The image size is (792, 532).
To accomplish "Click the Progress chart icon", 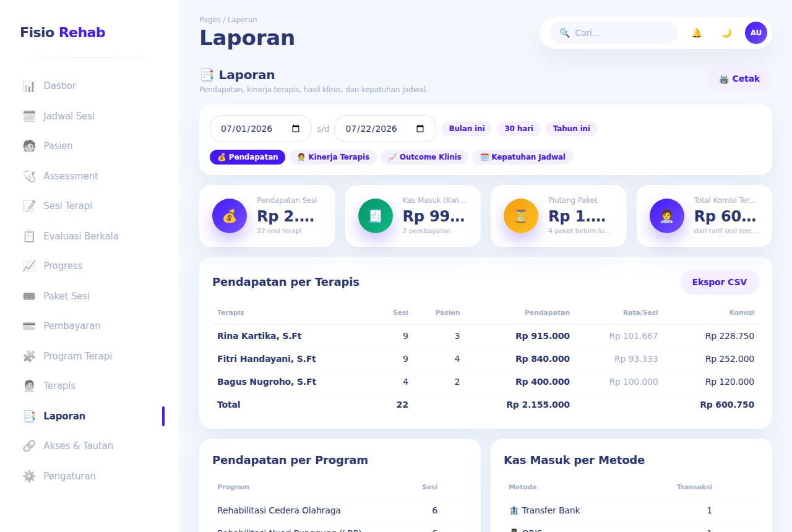I will pyautogui.click(x=29, y=266).
